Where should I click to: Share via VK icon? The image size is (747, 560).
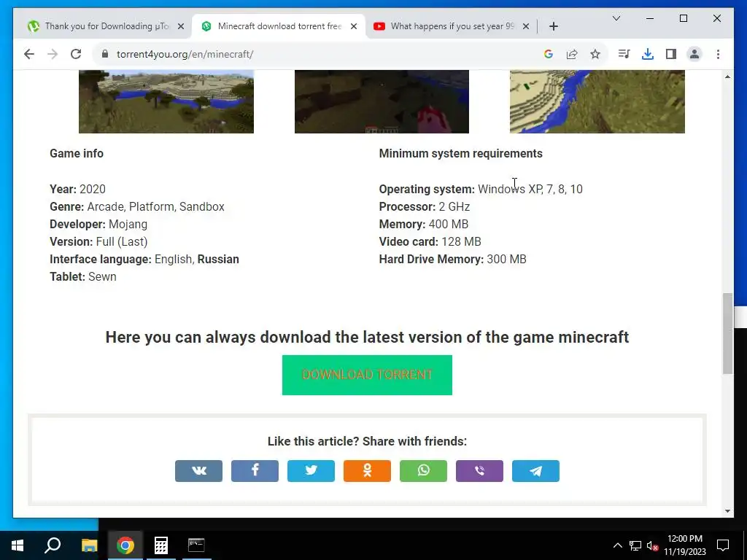coord(198,470)
